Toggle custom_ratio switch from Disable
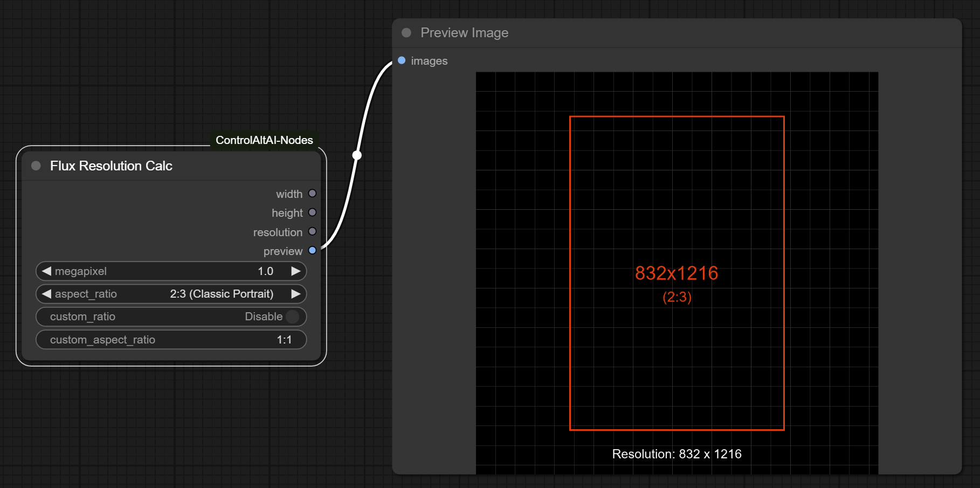The image size is (980, 488). [293, 317]
